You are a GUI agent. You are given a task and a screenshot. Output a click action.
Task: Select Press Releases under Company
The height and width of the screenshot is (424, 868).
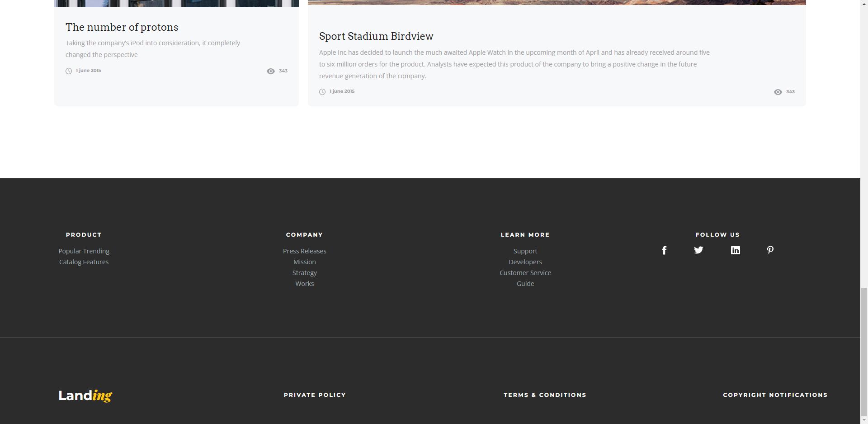coord(304,251)
